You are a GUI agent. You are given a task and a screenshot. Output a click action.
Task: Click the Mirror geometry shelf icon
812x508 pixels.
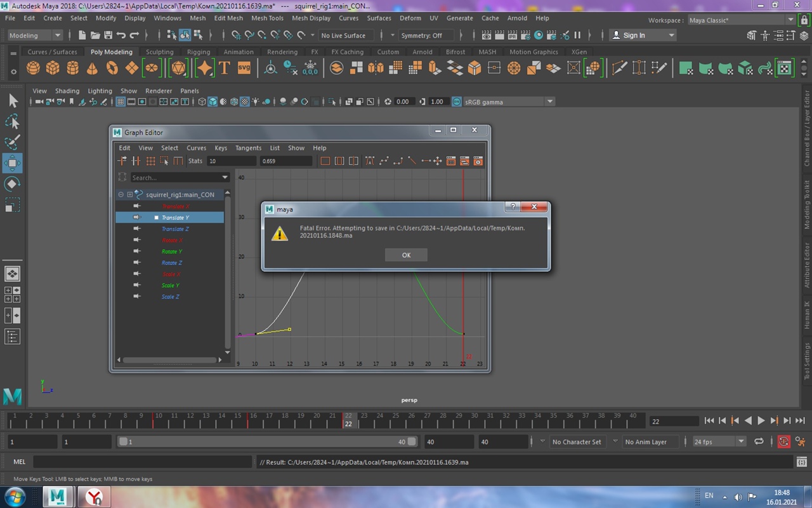tap(376, 67)
